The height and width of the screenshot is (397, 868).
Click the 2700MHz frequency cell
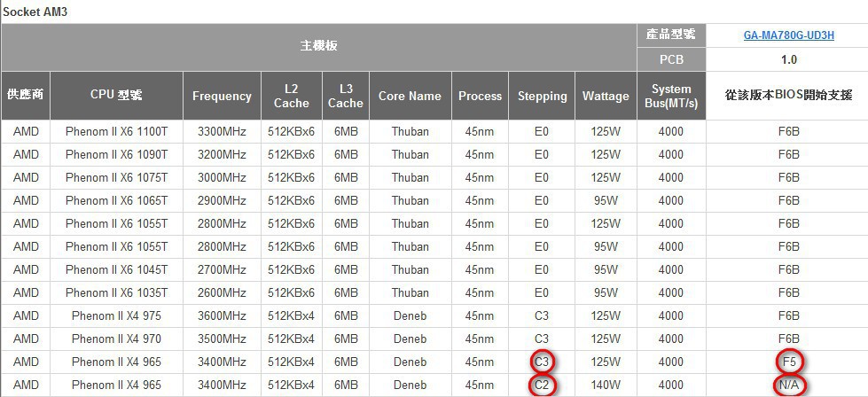tap(222, 269)
